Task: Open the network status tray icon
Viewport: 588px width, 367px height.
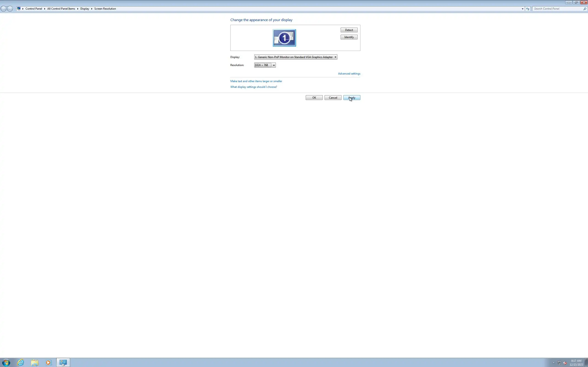Action: pos(559,363)
